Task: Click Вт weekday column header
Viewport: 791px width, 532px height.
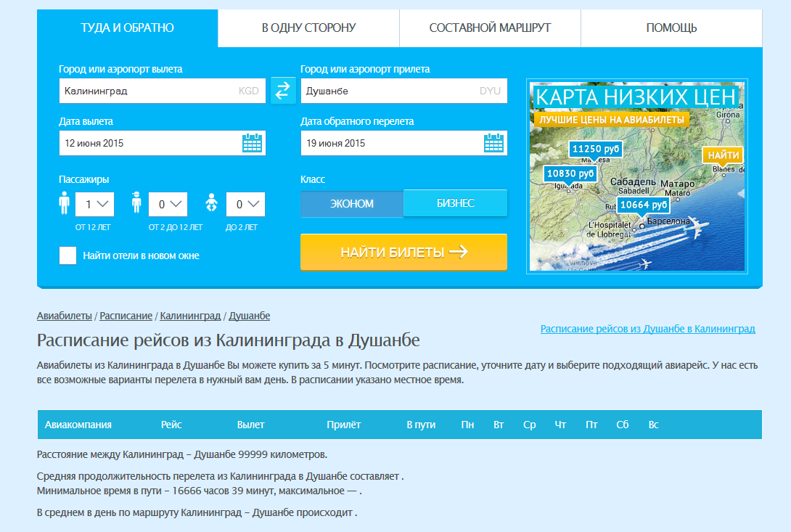Action: point(499,425)
